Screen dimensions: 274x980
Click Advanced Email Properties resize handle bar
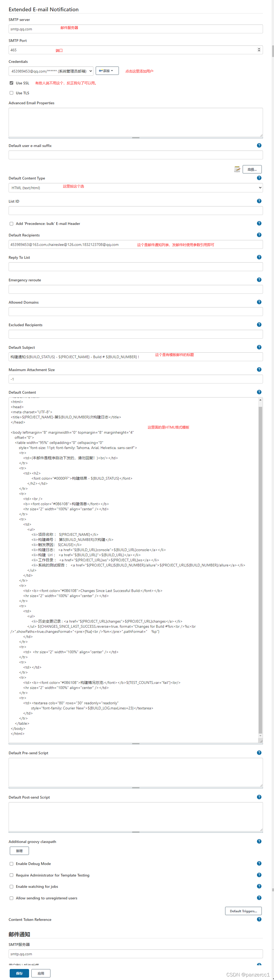pyautogui.click(x=136, y=137)
